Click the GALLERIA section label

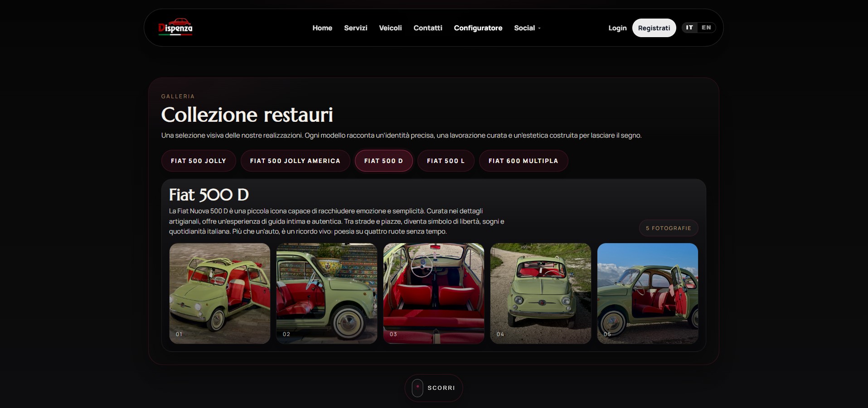178,96
